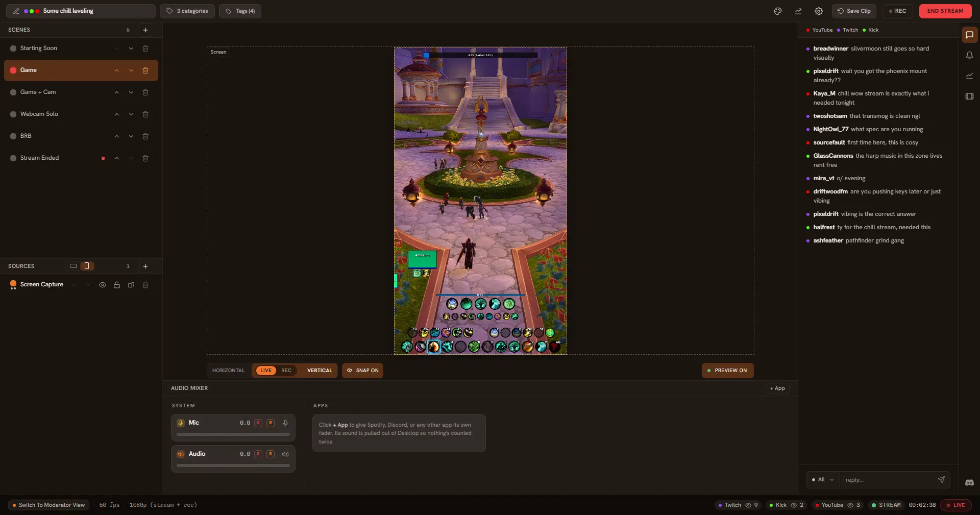Open the analytics graph icon in right sidebar
Image resolution: width=980 pixels, height=515 pixels.
coord(970,76)
